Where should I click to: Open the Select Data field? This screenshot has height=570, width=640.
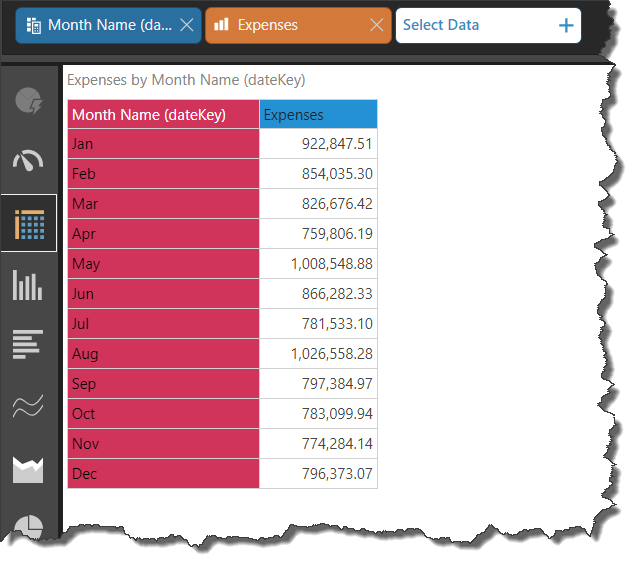tap(470, 26)
